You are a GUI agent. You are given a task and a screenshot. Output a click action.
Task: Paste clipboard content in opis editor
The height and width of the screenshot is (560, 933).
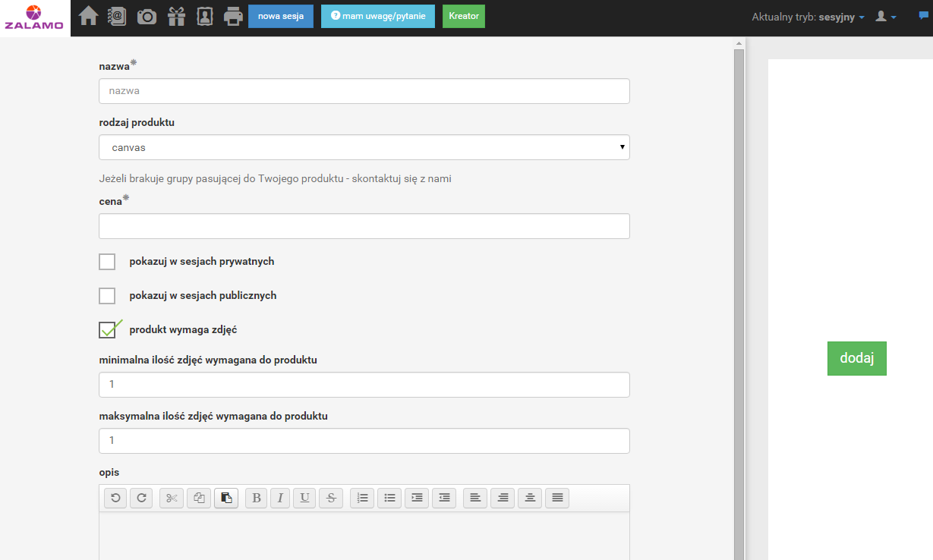click(x=226, y=498)
